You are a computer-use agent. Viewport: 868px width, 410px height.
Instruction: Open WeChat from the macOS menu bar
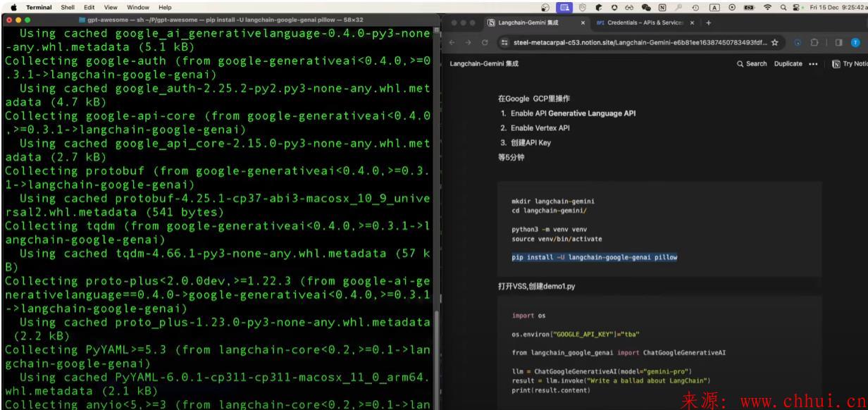[x=645, y=7]
